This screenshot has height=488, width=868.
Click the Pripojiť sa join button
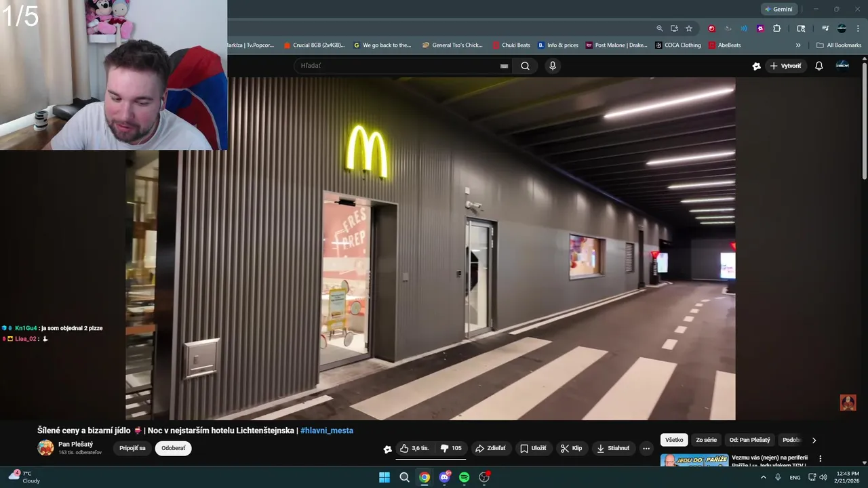point(132,448)
